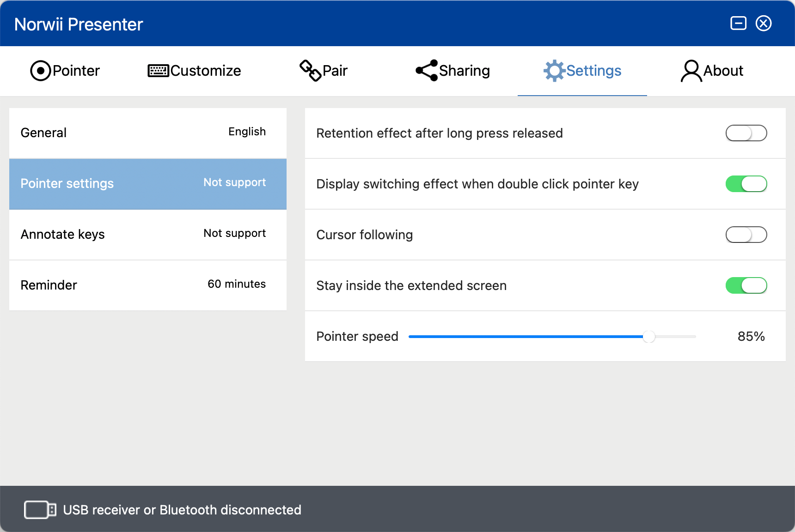The image size is (795, 532).
Task: Go to the Pair tab label
Action: pos(335,71)
